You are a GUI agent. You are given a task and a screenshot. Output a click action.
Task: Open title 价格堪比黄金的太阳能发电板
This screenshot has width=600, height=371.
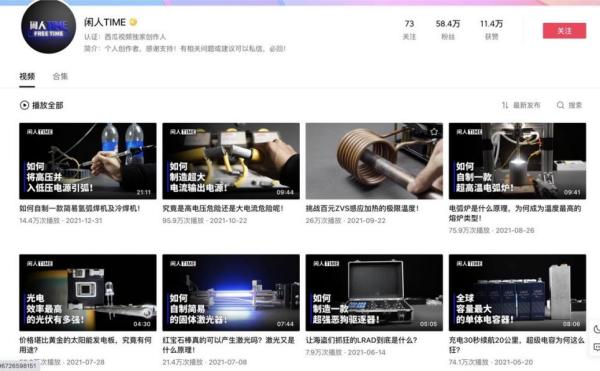tap(85, 345)
